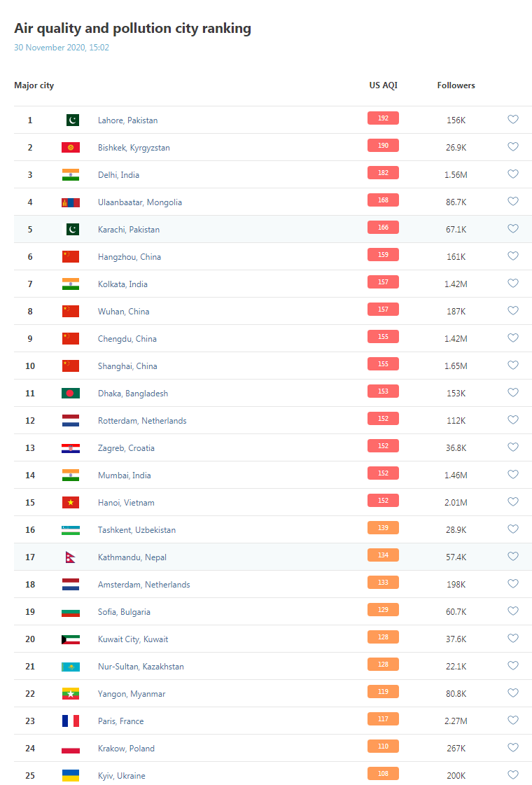
Task: Click the Followers column header
Action: tap(456, 85)
